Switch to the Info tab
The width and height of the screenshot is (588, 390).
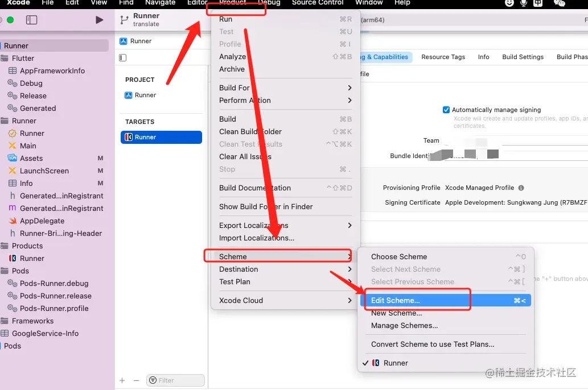[x=483, y=57]
